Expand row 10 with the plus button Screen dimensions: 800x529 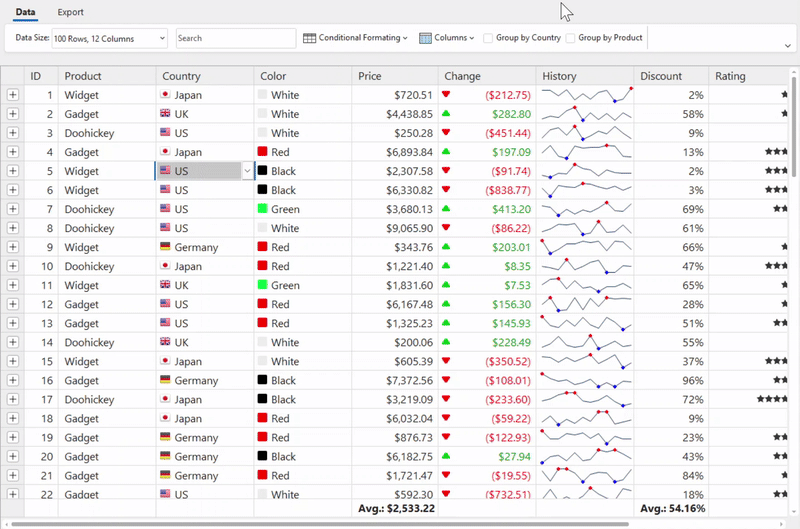[13, 266]
